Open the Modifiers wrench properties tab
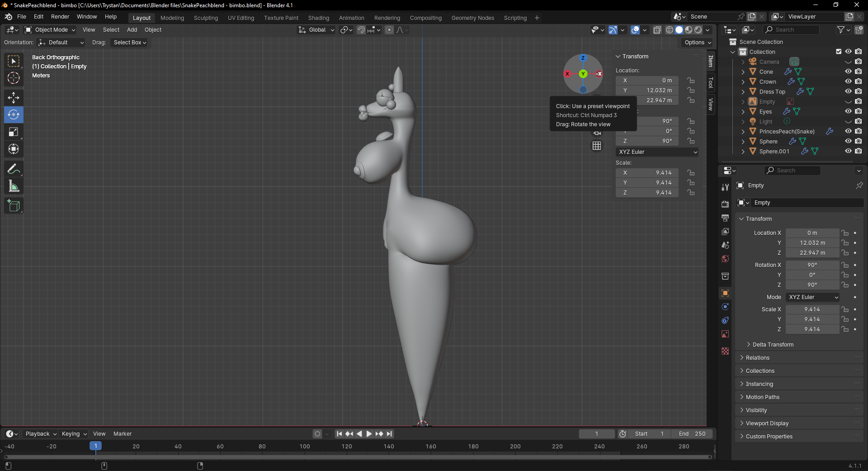 click(725, 187)
